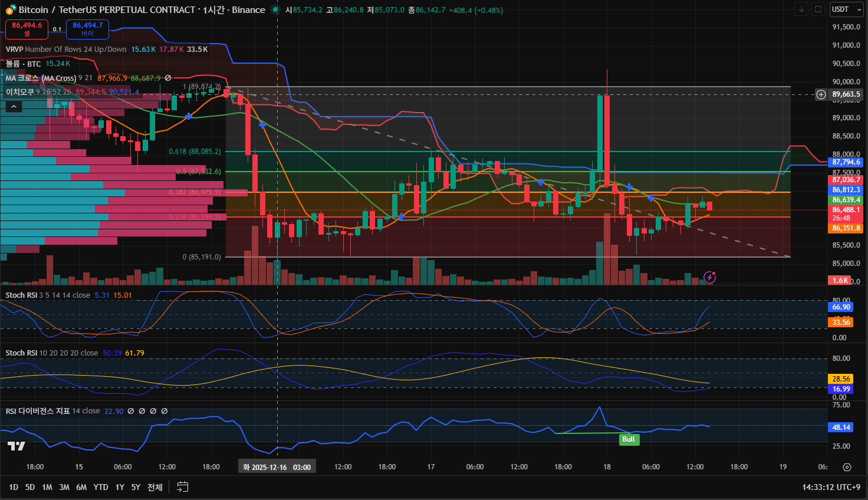
Task: Collapse the indicator legend list chevron
Action: (x=14, y=106)
